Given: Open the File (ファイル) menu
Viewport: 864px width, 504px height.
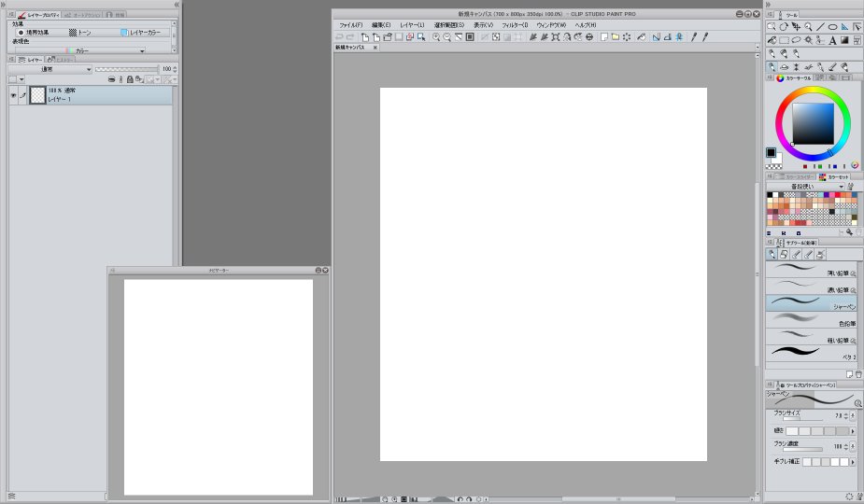Looking at the screenshot, I should (x=350, y=24).
